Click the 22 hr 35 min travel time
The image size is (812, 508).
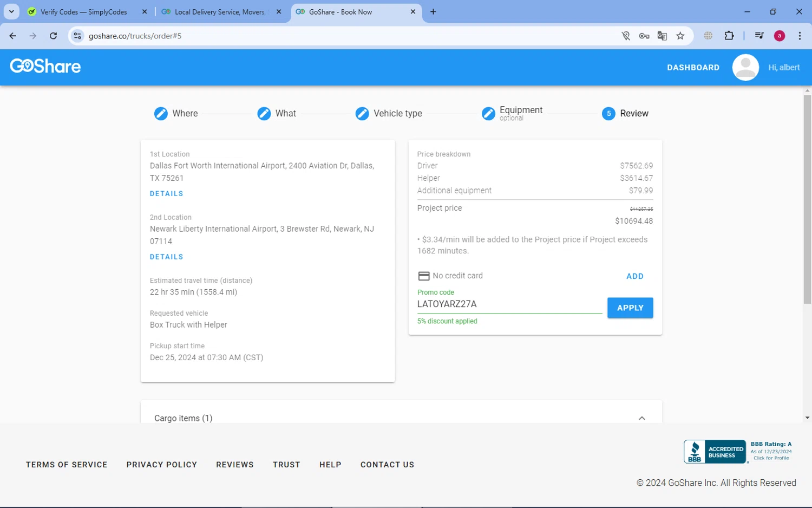[194, 292]
